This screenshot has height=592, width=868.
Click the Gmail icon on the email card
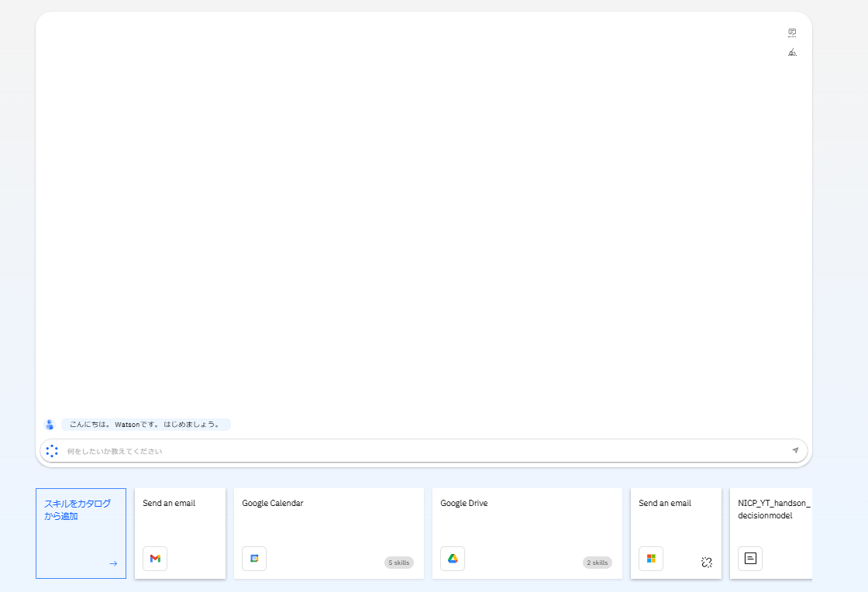pos(155,559)
